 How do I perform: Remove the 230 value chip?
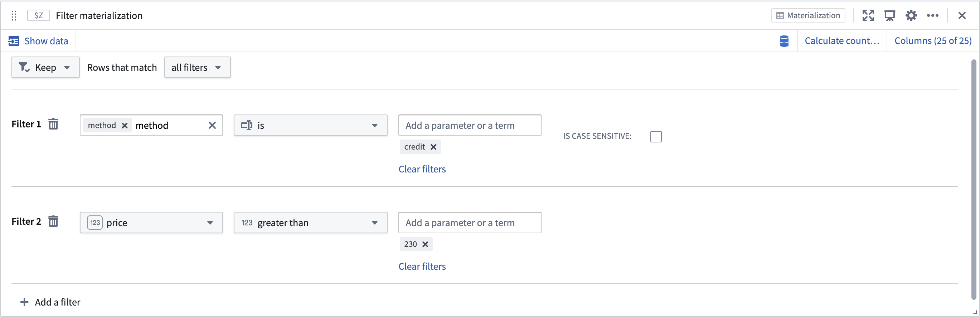tap(425, 244)
